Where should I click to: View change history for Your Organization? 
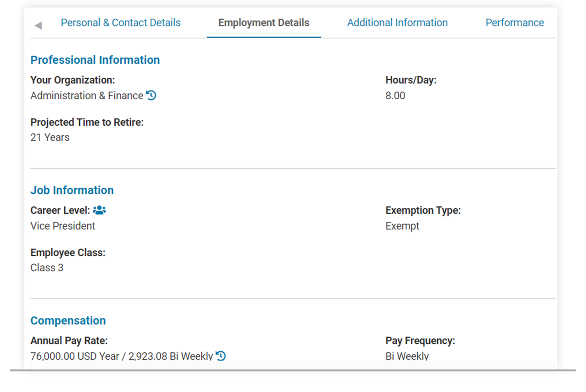151,95
